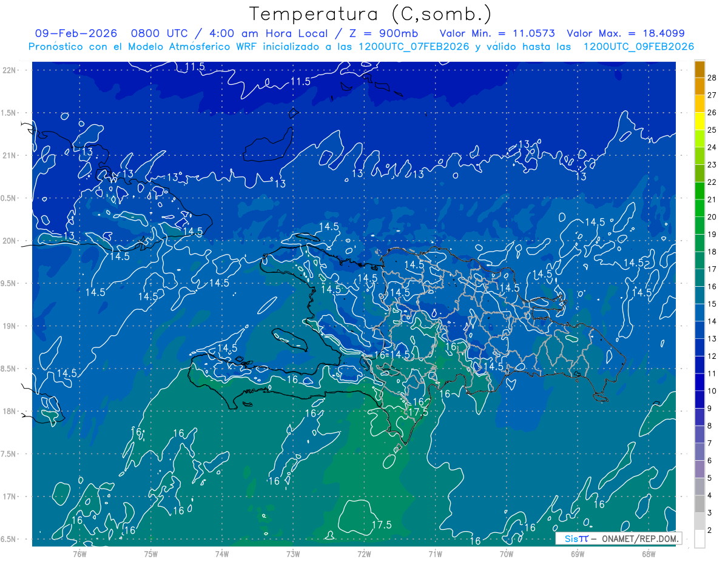Click the '28' label on the color scale
The width and height of the screenshot is (728, 562).
[x=712, y=78]
